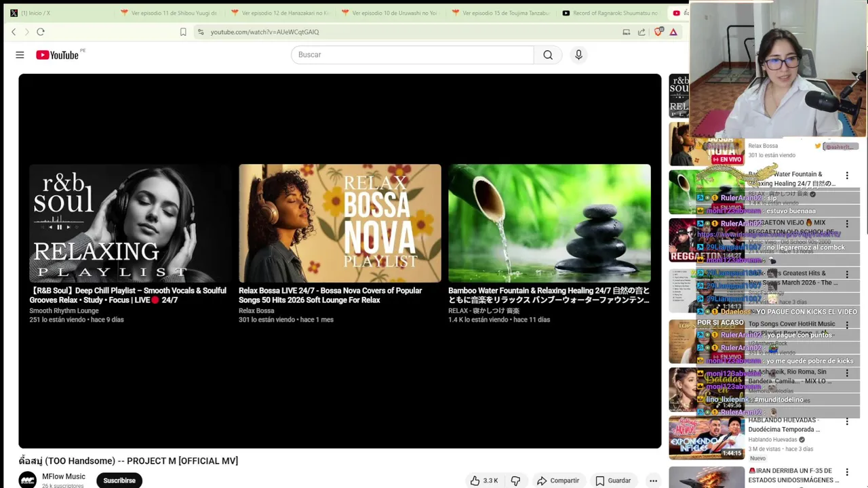
Task: Click the 'Nuevo' badge under Hablando Huevadas
Action: coord(757,458)
